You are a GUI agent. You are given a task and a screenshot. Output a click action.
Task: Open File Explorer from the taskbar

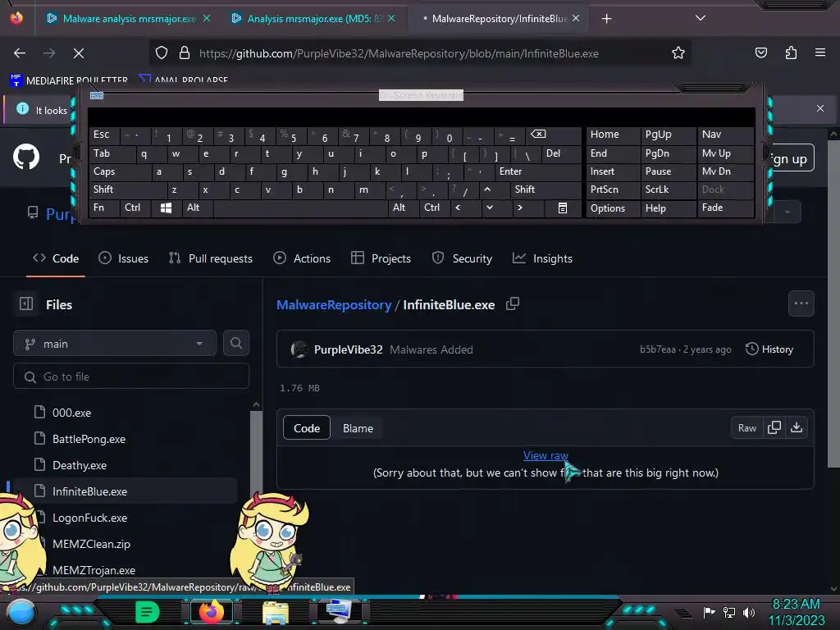276,613
